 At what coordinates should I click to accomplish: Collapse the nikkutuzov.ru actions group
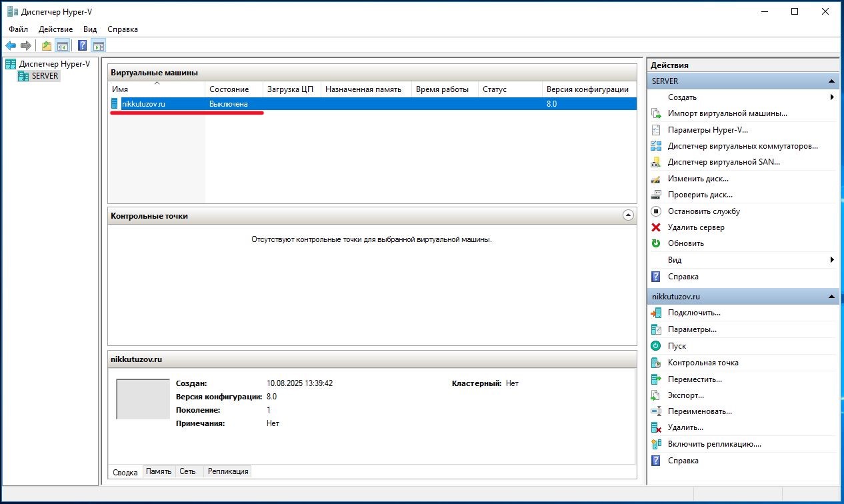(831, 297)
